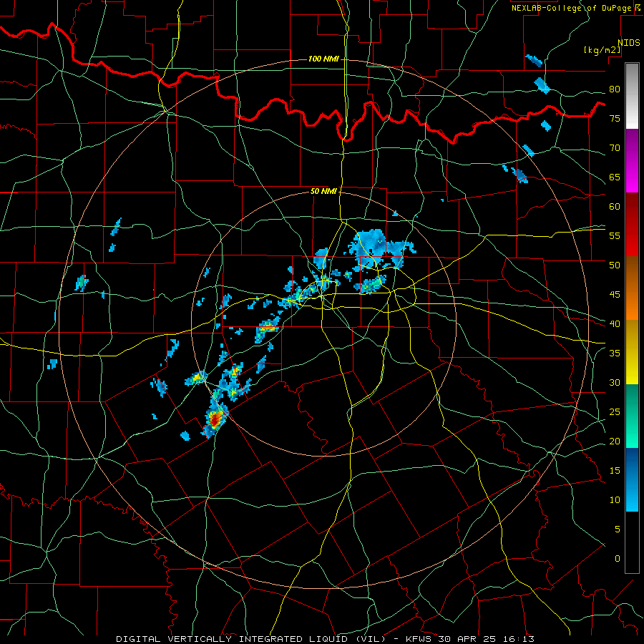Click the 20 value on the VIL scale
Image resolution: width=644 pixels, height=644 pixels.
(615, 441)
